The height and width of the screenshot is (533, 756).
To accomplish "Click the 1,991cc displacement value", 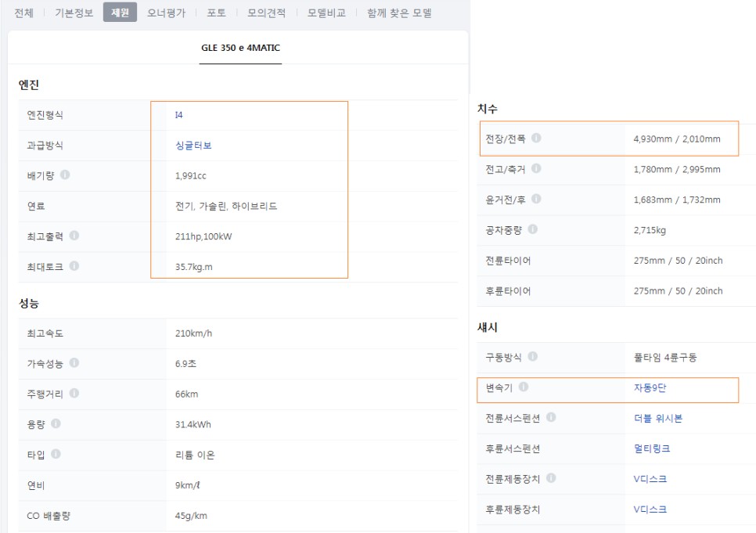I will point(190,175).
